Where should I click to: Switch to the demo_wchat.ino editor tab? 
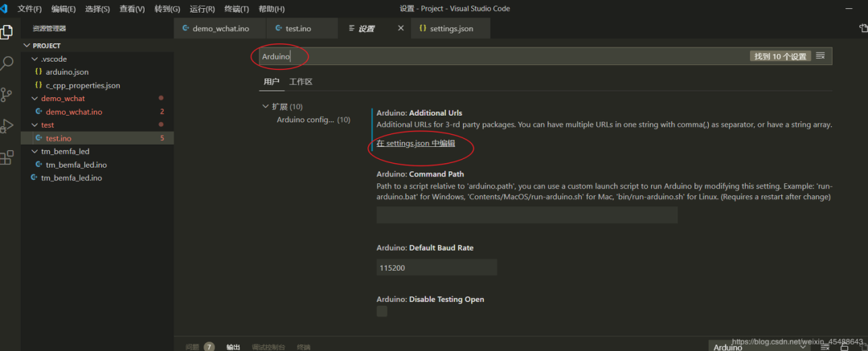pos(219,28)
